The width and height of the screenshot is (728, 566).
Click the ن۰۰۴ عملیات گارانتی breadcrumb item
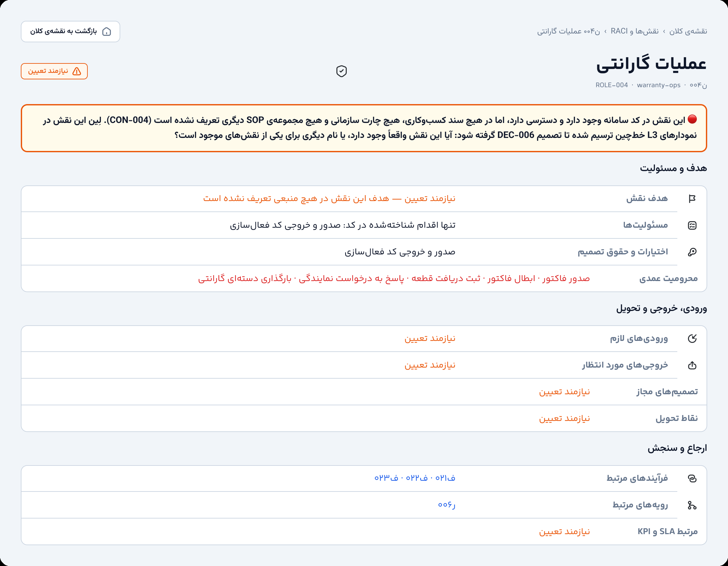point(568,31)
